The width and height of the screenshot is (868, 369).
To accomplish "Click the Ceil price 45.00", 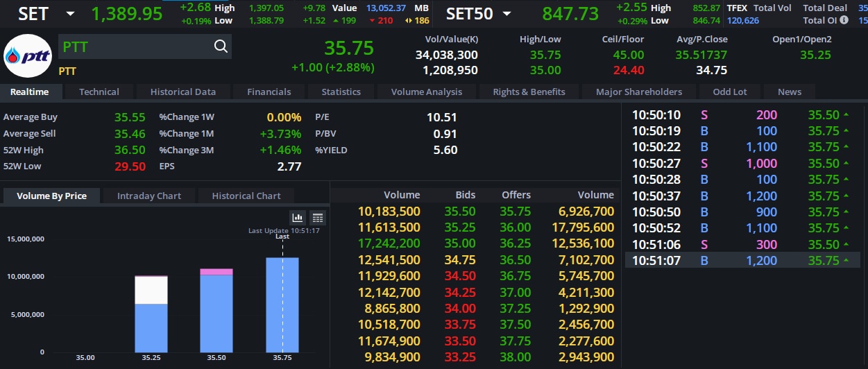I will (628, 55).
